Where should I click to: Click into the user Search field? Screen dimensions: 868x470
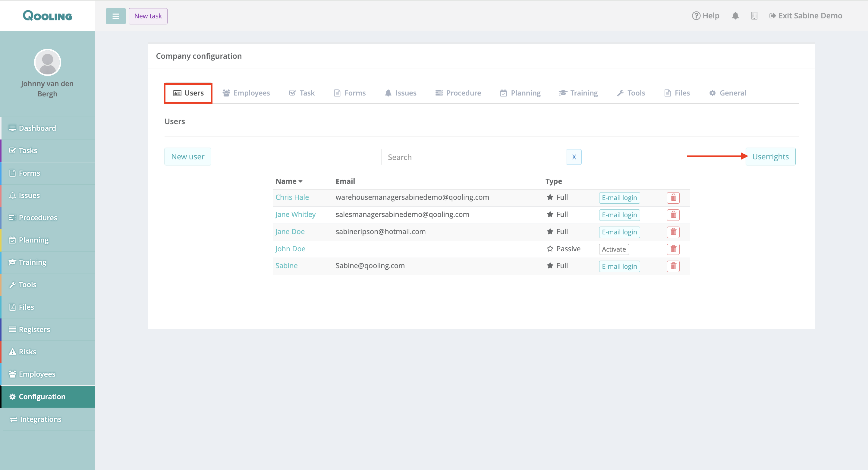click(x=473, y=157)
